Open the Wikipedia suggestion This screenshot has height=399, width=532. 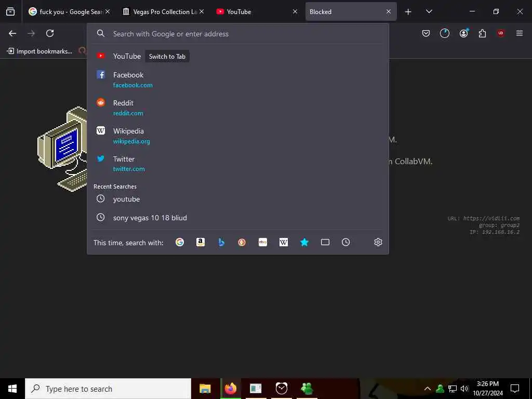(x=237, y=136)
